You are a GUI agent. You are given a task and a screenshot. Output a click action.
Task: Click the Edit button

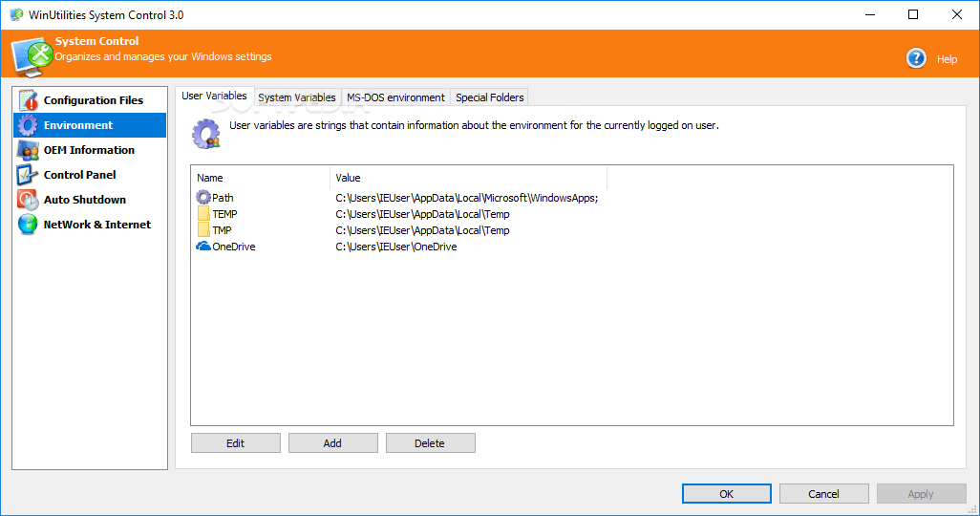tap(236, 442)
